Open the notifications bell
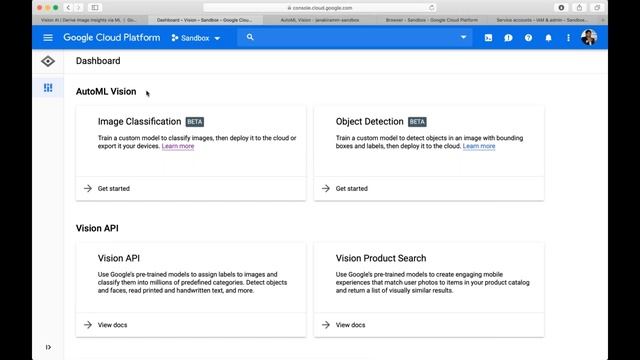This screenshot has width=640, height=360. [x=548, y=38]
